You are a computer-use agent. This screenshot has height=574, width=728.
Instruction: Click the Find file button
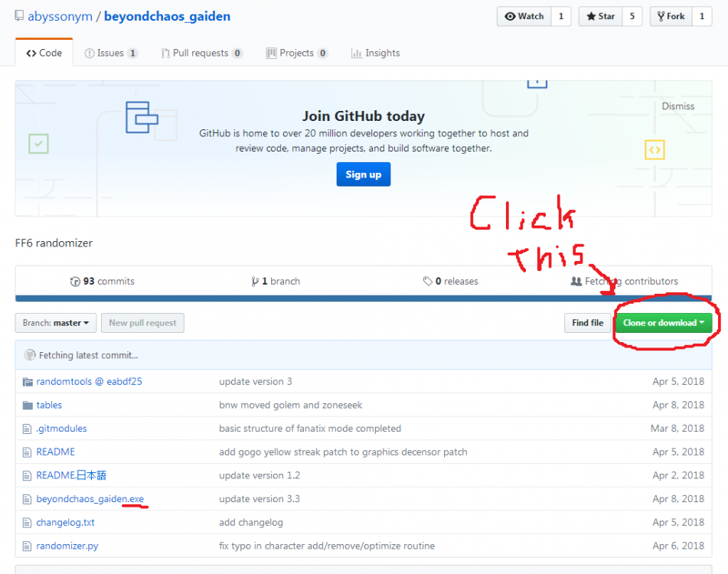(x=587, y=323)
